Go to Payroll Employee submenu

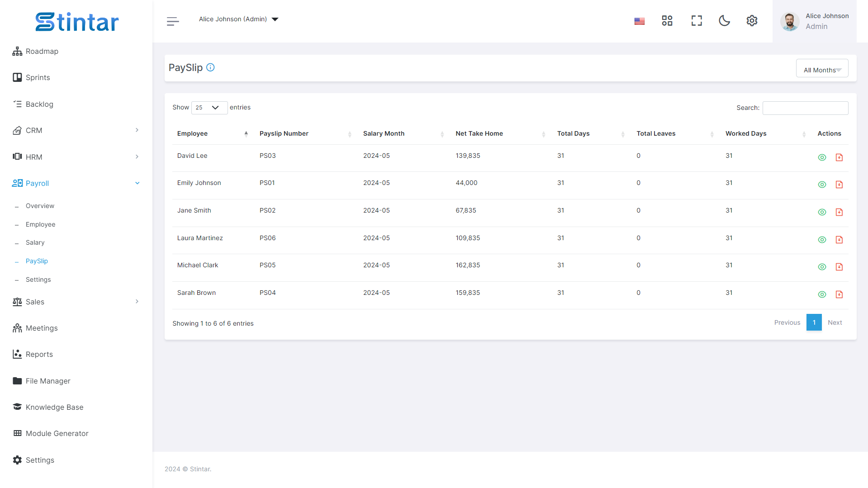click(40, 224)
